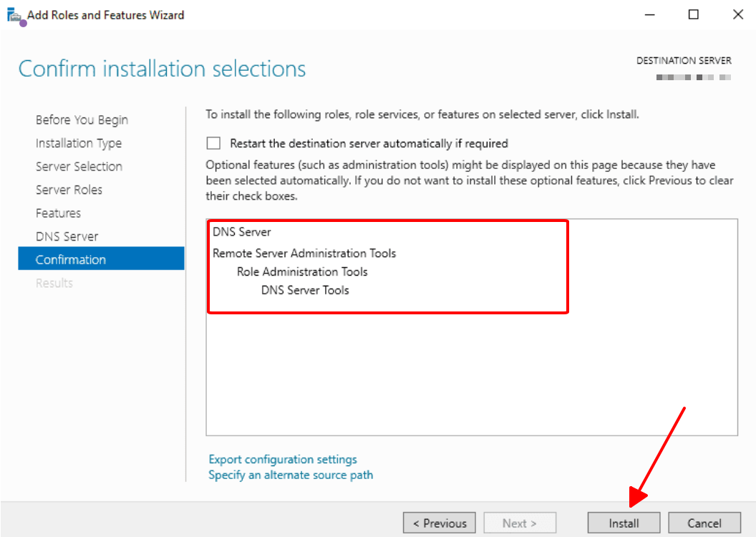Viewport: 756px width, 537px height.
Task: Select Role Administration Tools list entry
Action: click(302, 271)
